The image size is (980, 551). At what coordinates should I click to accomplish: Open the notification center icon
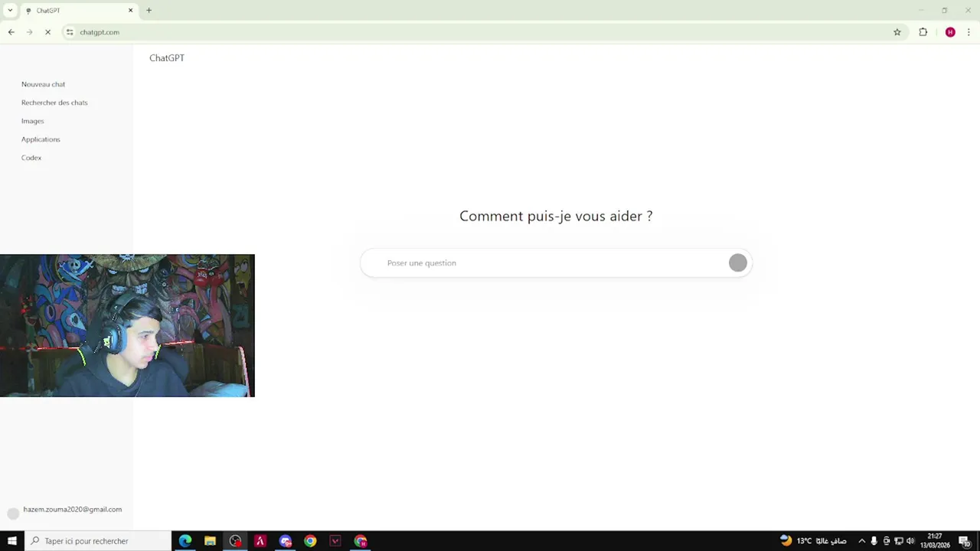coord(965,541)
